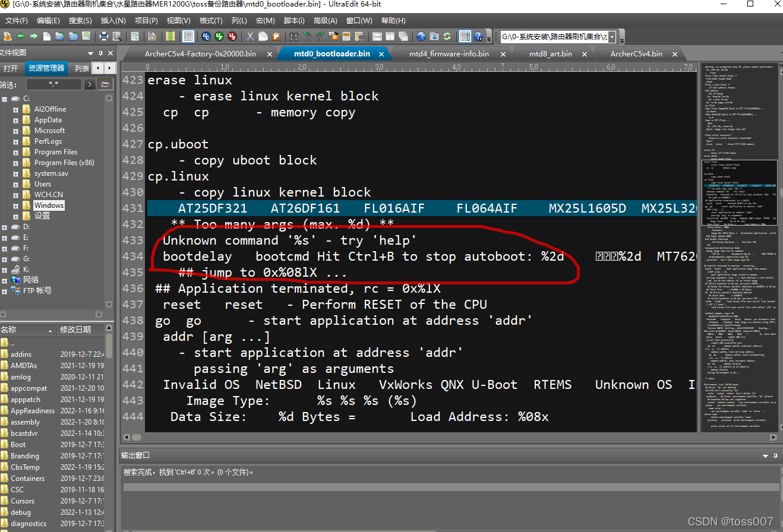The width and height of the screenshot is (783, 532).
Task: Click the Print icon
Action: tap(103, 36)
